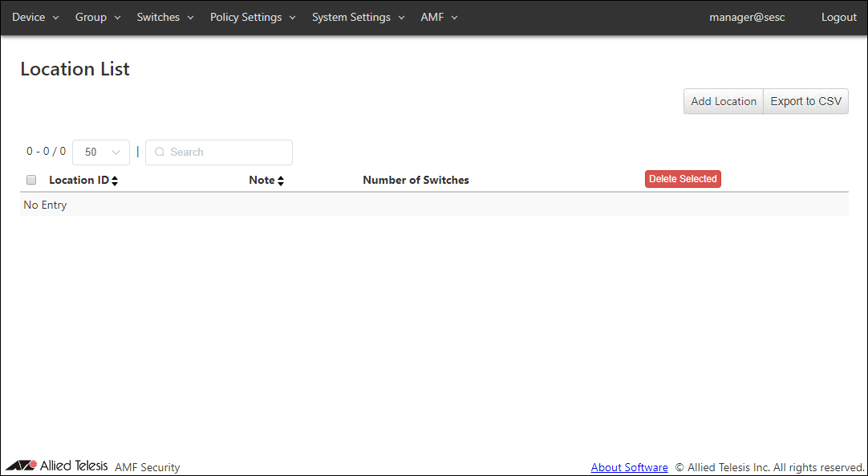This screenshot has height=476, width=868.
Task: Click Export to CSV button
Action: pyautogui.click(x=805, y=101)
